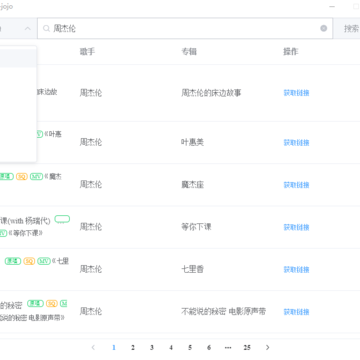Viewport: 360px width, 360px height.
Task: Jump to page 4
Action: [x=171, y=348]
